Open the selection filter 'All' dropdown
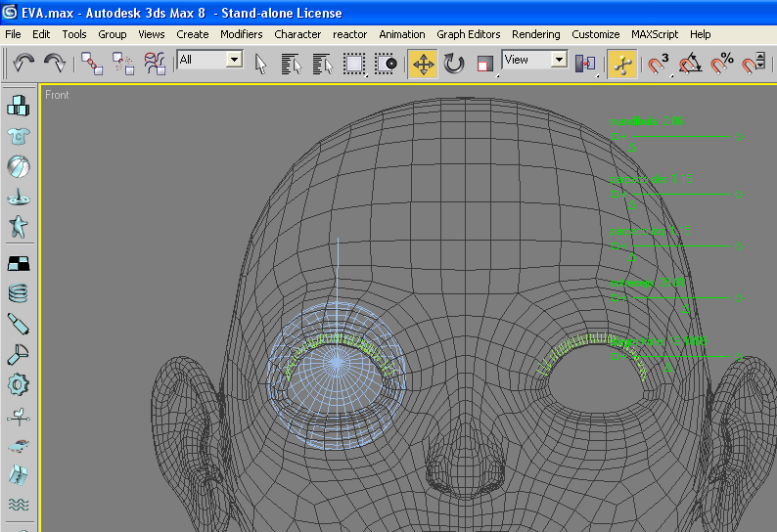Screen dimensions: 777x532 [x=233, y=60]
